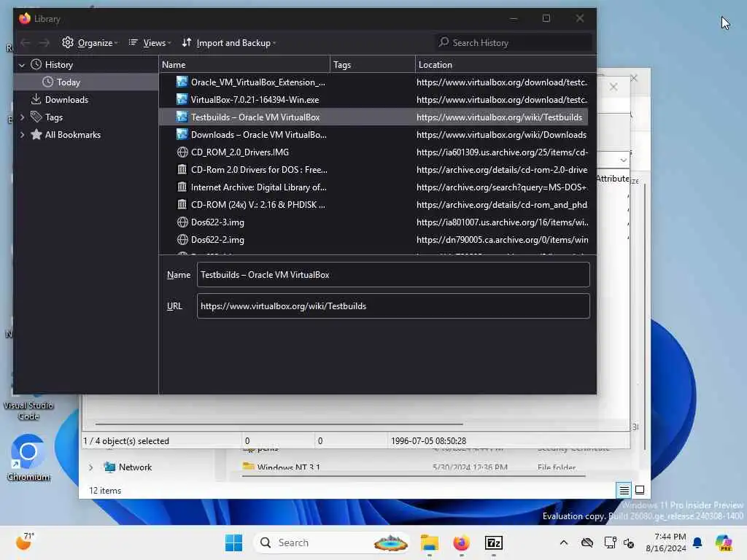This screenshot has height=560, width=747.
Task: Open the Copilot preview icon in taskbar
Action: 724,542
